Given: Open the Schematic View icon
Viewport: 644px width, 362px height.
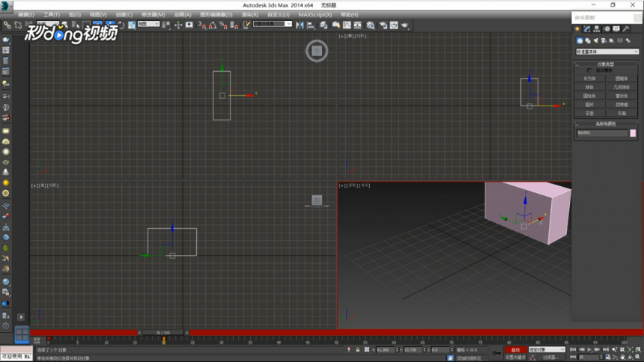Looking at the screenshot, I should (x=358, y=25).
